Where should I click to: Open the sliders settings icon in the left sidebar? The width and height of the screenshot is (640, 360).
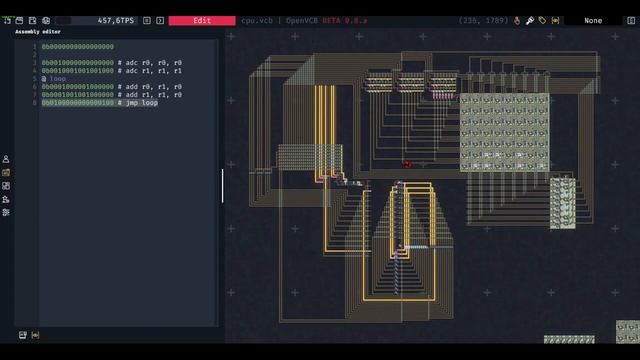coord(6,213)
